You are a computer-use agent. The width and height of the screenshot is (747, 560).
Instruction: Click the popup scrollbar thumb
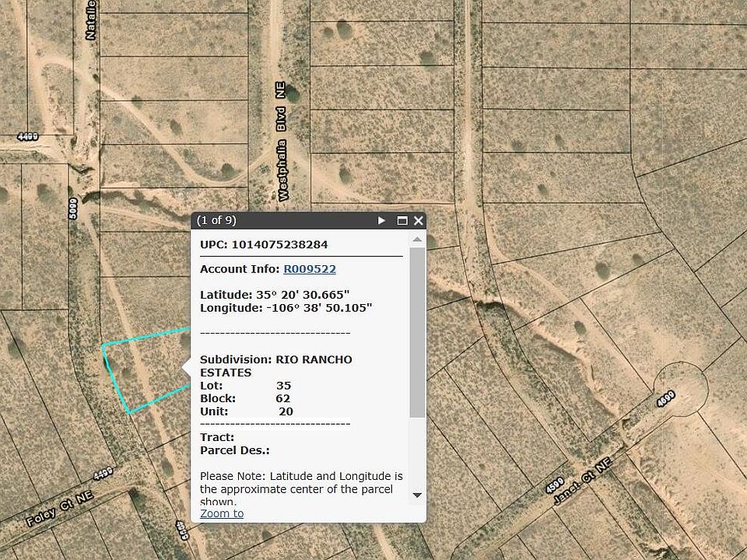coord(417,332)
